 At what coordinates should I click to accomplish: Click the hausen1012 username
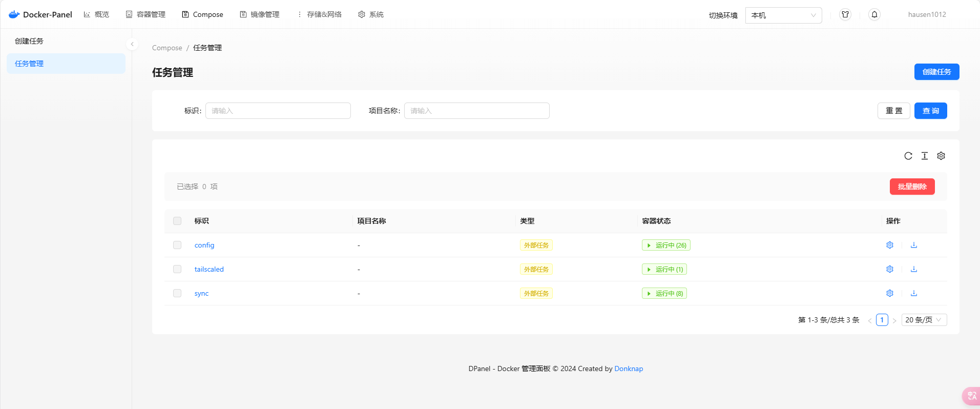point(927,14)
